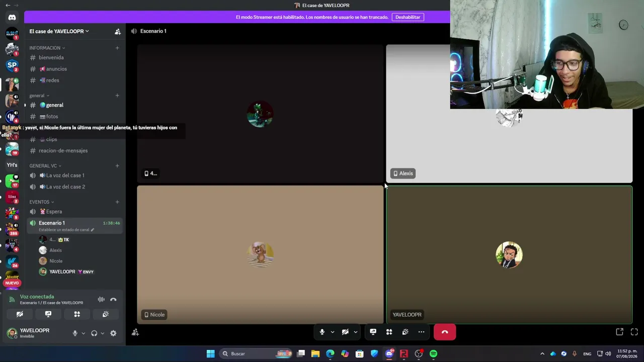Viewport: 644px width, 362px height.
Task: Share your screen from the sidebar panel
Action: [48, 314]
